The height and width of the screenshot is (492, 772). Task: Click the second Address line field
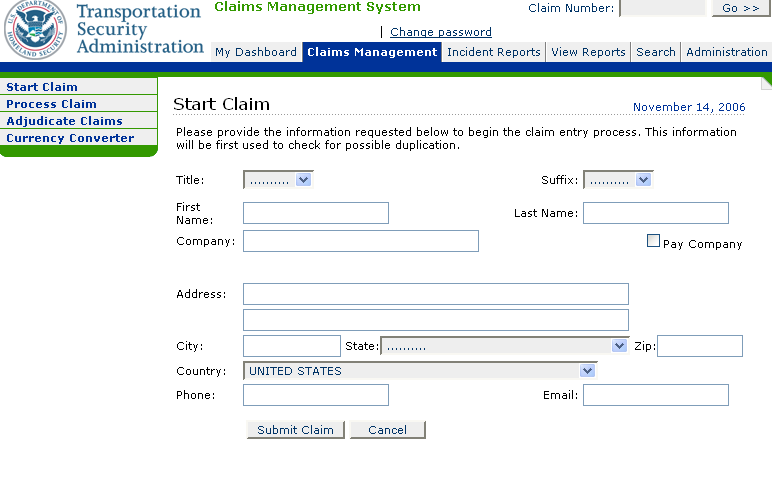coord(436,320)
